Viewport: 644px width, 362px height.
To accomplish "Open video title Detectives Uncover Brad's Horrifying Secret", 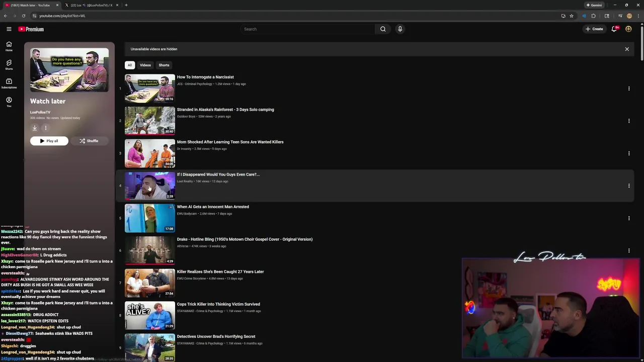I will (x=216, y=336).
